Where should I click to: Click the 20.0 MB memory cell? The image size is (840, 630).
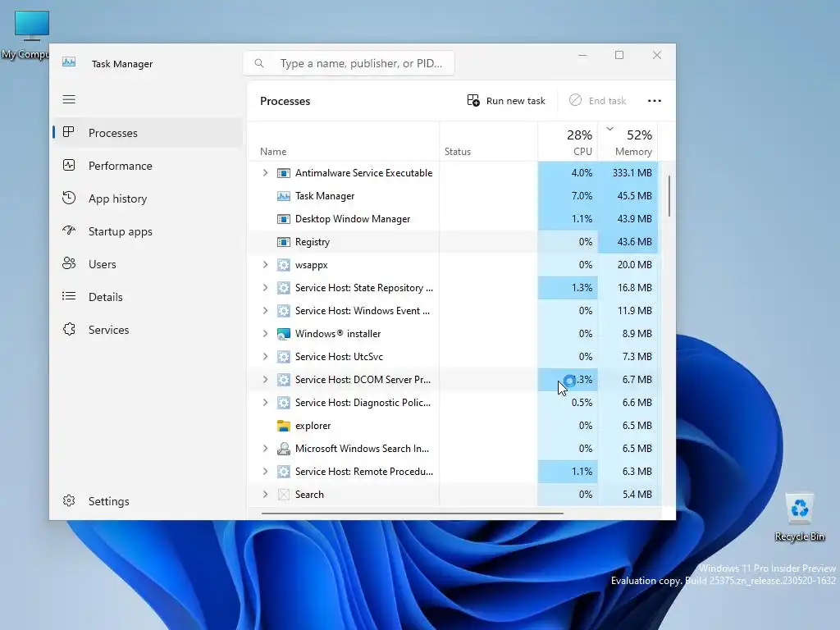click(628, 265)
